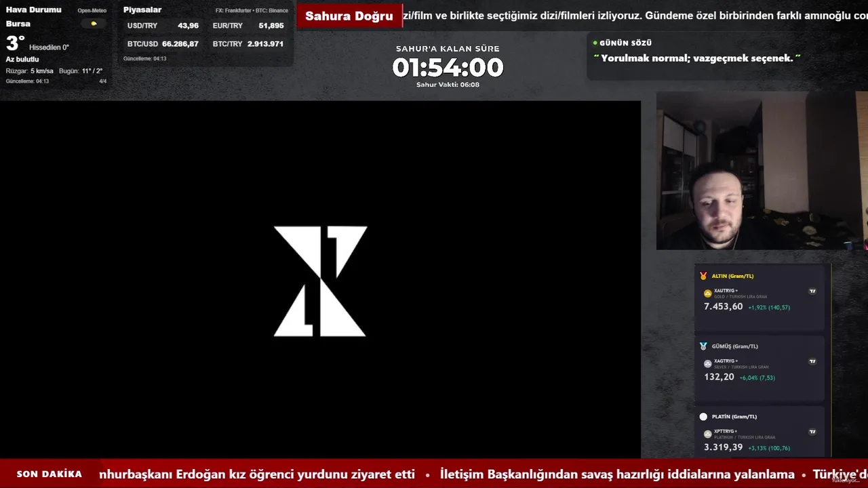Click the gold price 7.453,60
Screen dimensions: 868x488
pos(724,306)
